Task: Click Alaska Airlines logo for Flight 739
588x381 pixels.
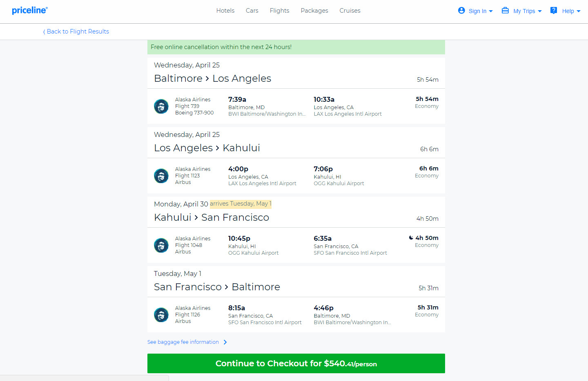Action: 161,106
